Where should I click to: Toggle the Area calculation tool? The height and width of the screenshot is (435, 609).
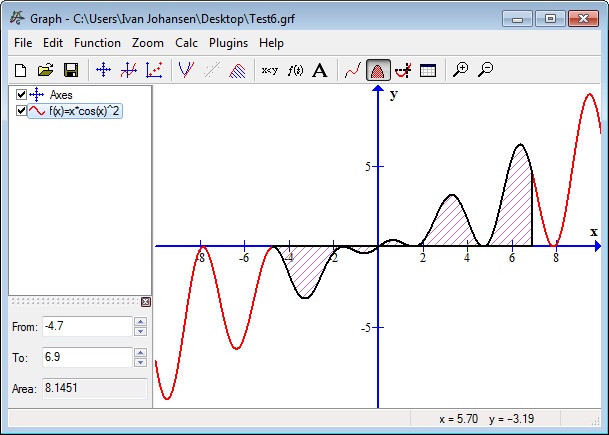coord(378,70)
